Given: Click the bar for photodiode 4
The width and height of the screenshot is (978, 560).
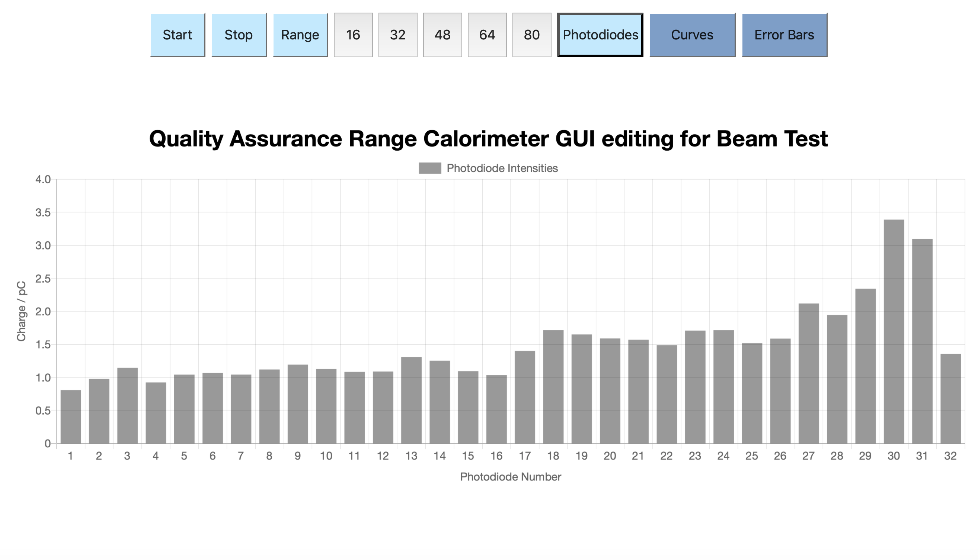Looking at the screenshot, I should point(156,413).
